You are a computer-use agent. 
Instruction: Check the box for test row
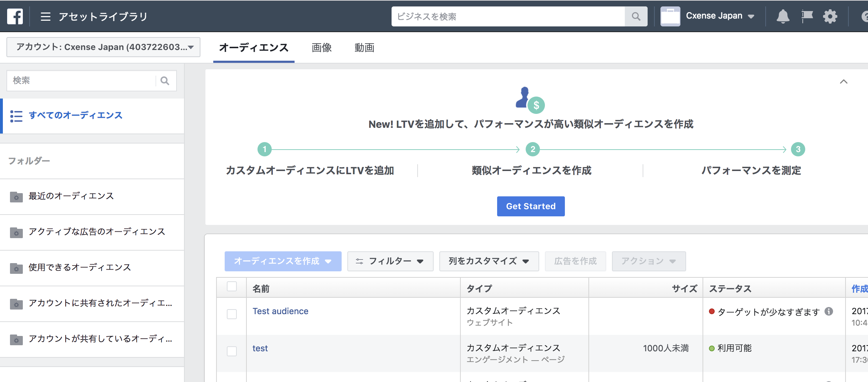(x=232, y=351)
